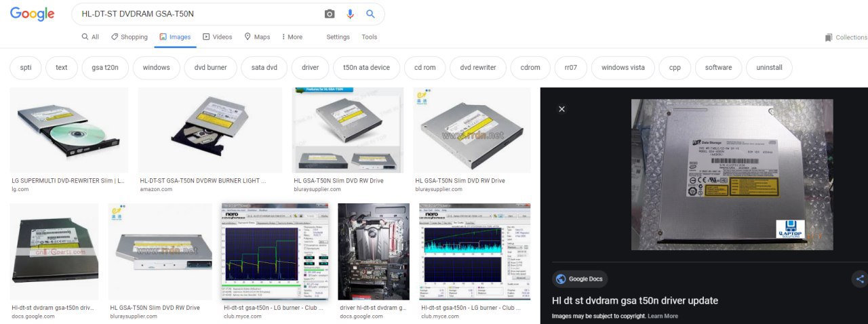Filter by the 'cdrom' chip
This screenshot has height=324, width=868.
click(x=530, y=68)
